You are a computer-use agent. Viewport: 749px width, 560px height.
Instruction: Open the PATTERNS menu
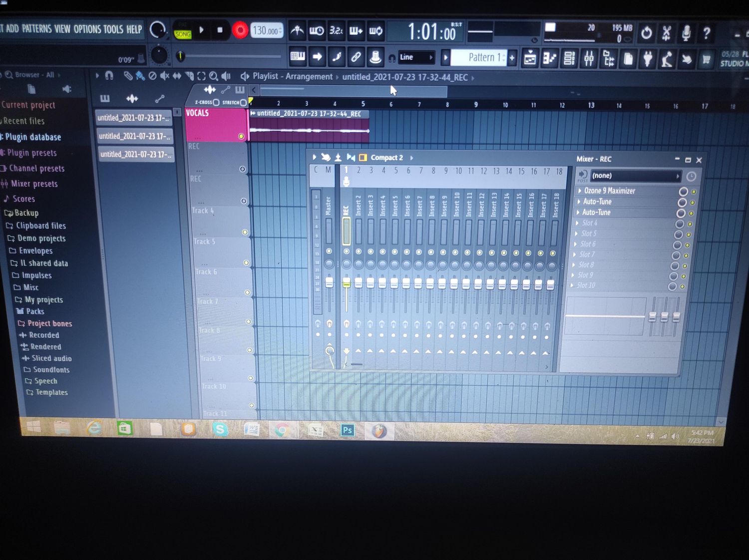tap(36, 29)
